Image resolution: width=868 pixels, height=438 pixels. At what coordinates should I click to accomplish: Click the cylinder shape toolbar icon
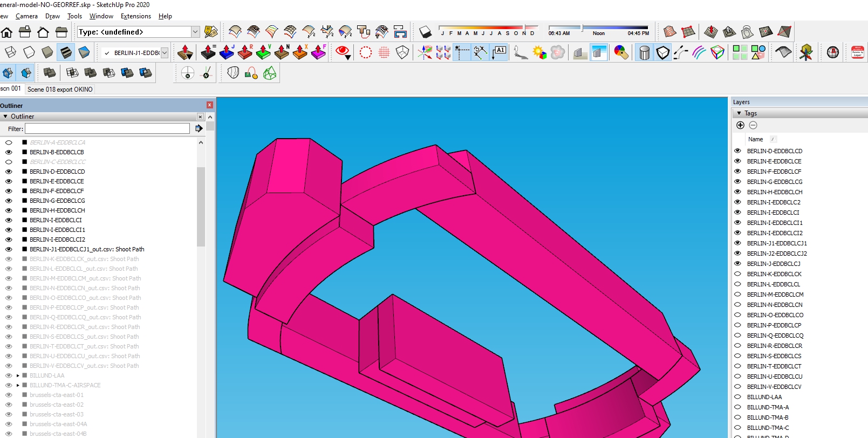(644, 52)
